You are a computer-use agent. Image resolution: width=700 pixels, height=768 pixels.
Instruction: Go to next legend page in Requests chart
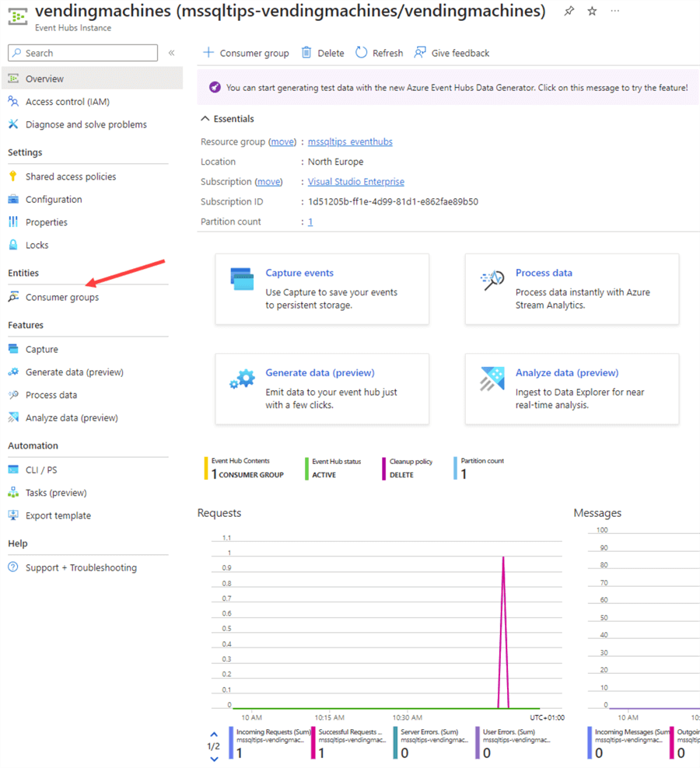214,759
